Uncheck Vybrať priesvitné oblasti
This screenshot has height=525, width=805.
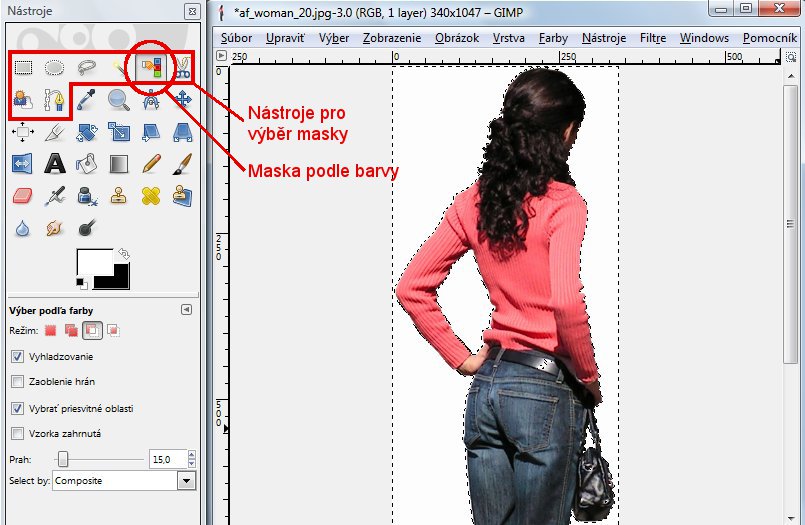17,409
